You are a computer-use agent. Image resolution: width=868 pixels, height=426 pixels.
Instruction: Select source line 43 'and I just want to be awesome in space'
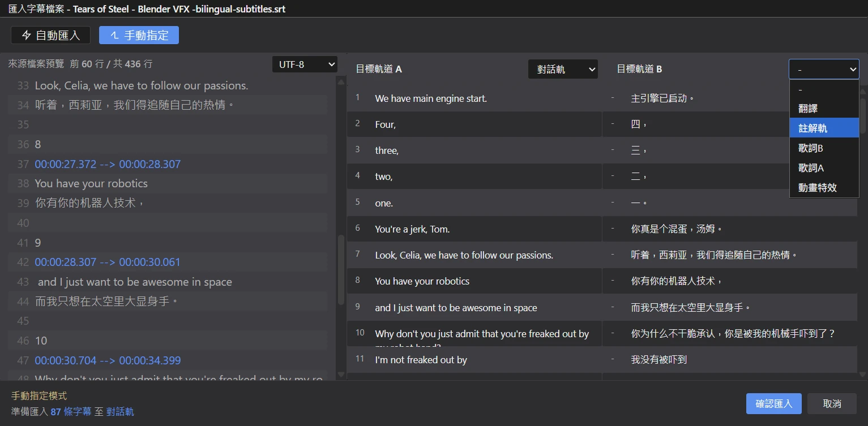tap(168, 282)
